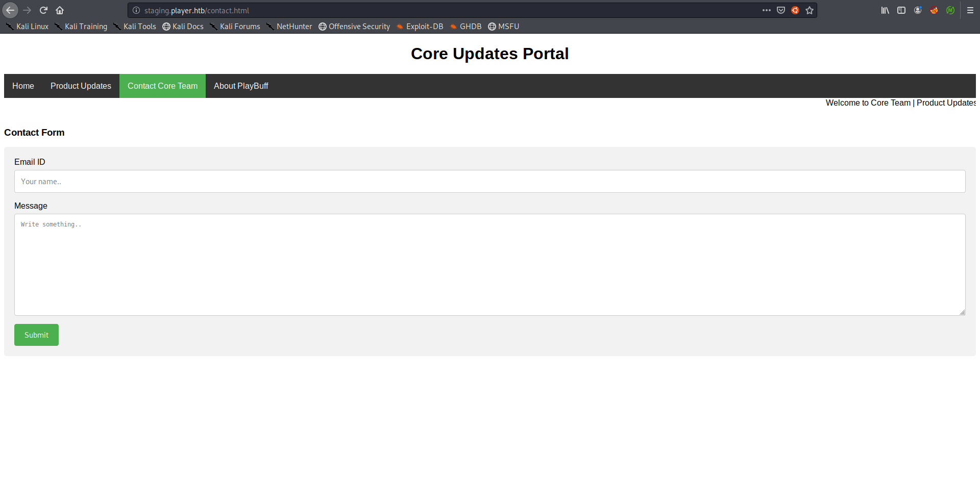The height and width of the screenshot is (504, 980).
Task: Open the Kali Tools bookmark
Action: coord(135,27)
